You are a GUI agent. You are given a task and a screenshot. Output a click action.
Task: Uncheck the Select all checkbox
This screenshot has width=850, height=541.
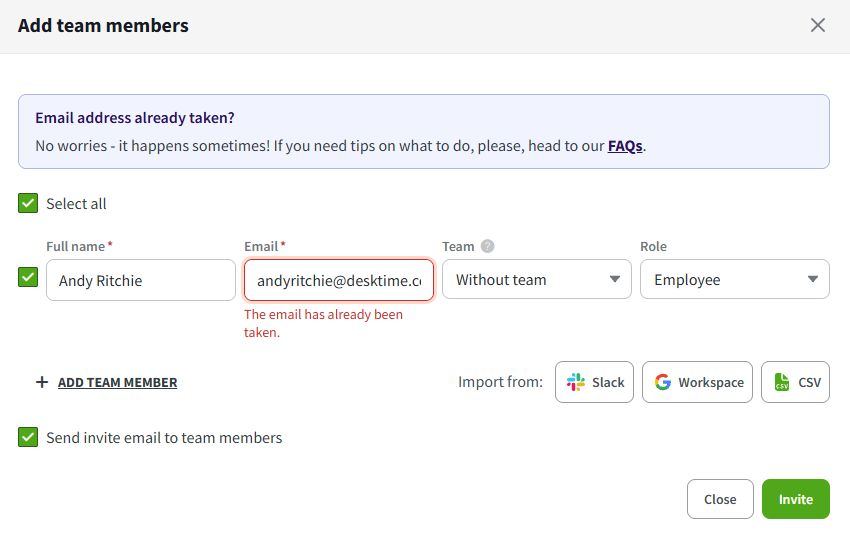click(x=28, y=203)
